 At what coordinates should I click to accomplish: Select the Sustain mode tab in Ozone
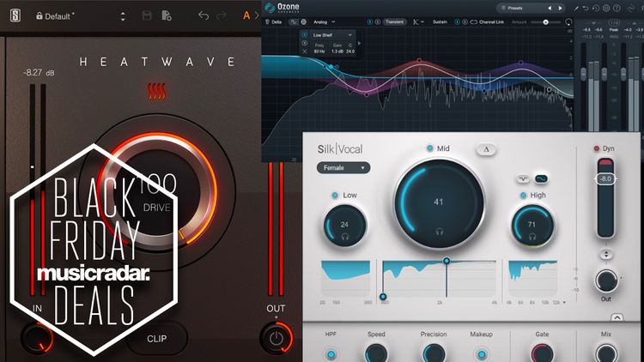click(x=440, y=21)
